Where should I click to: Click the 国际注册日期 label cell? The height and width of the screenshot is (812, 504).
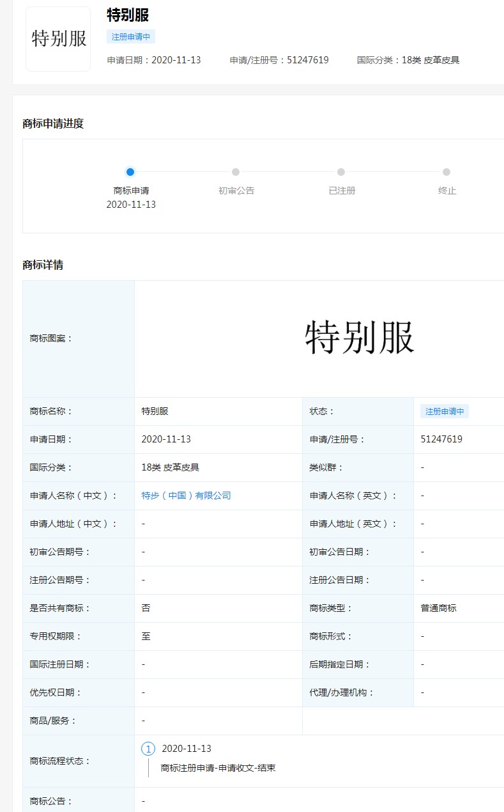[x=79, y=664]
